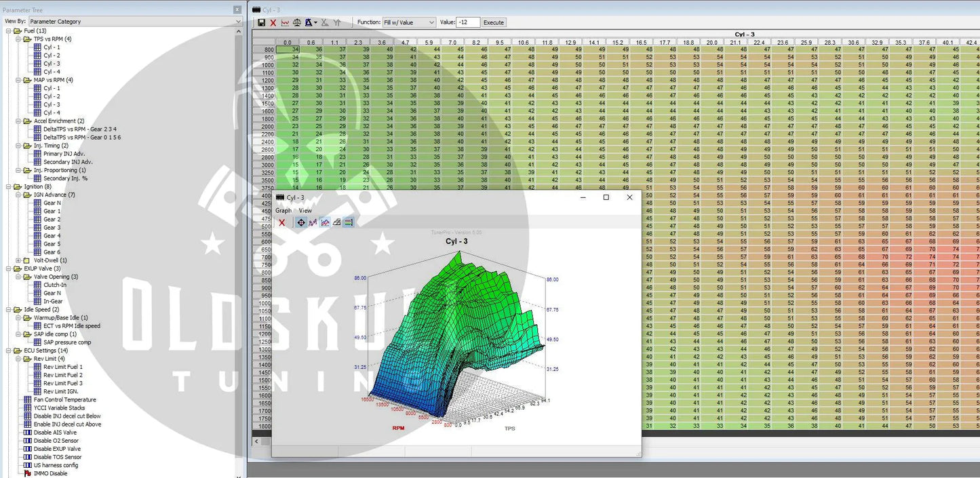Open the Function dropdown showing Fill w/ Value
Image resolution: width=980 pixels, height=478 pixels.
(409, 22)
